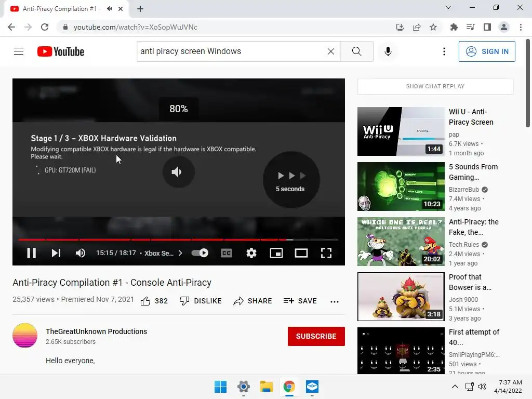View site information lock icon
532x399 pixels.
click(65, 27)
